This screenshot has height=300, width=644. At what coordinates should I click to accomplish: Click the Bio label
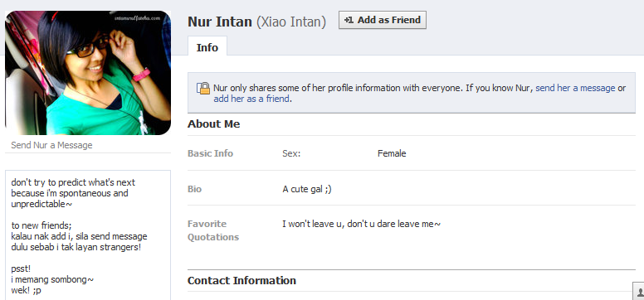[x=195, y=189]
